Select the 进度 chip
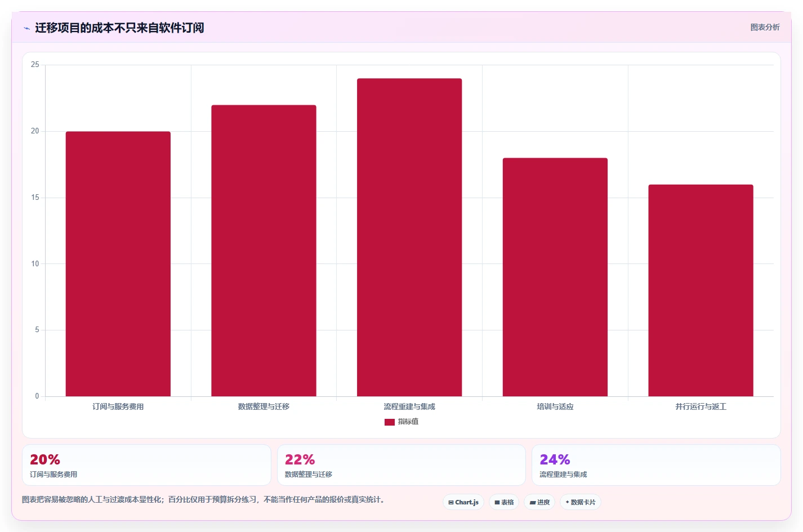Image resolution: width=803 pixels, height=532 pixels. pyautogui.click(x=539, y=502)
